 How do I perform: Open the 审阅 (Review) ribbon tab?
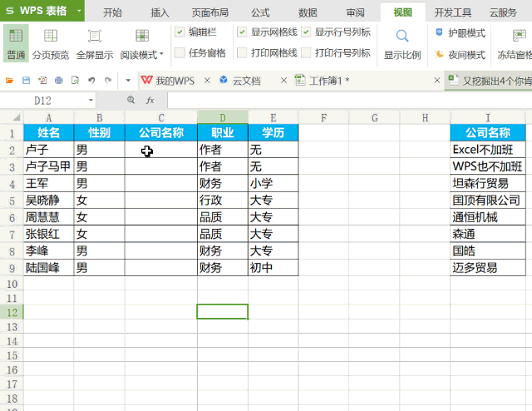pos(355,12)
